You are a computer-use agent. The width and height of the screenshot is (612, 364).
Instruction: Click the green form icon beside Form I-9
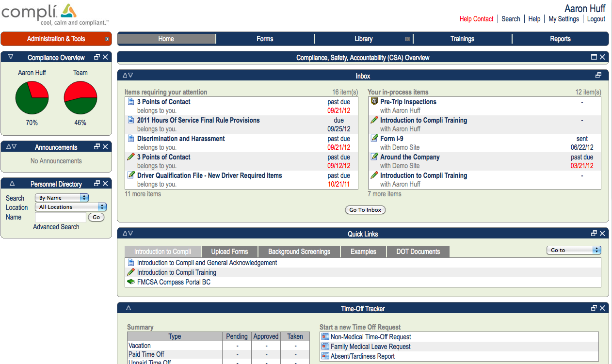coord(373,139)
